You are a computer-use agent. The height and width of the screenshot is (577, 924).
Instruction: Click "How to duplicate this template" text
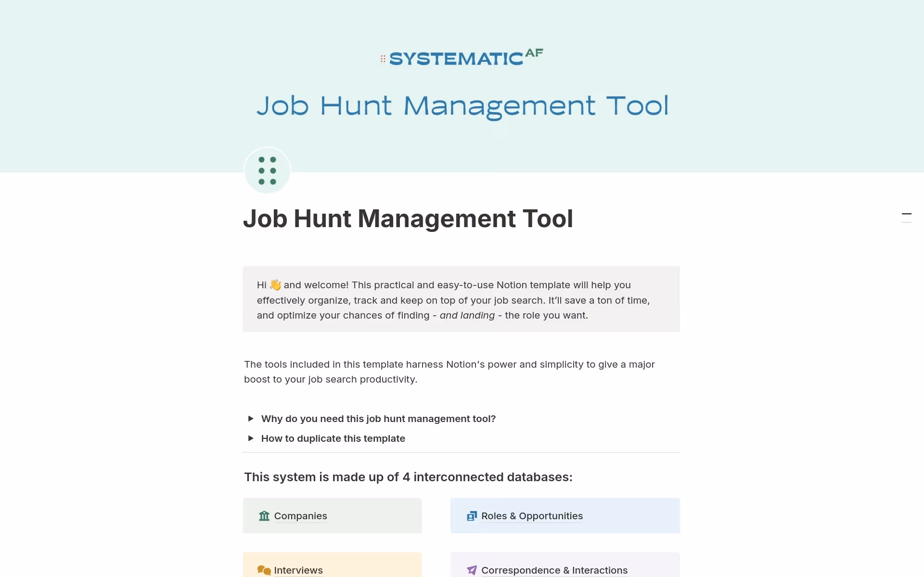point(333,438)
